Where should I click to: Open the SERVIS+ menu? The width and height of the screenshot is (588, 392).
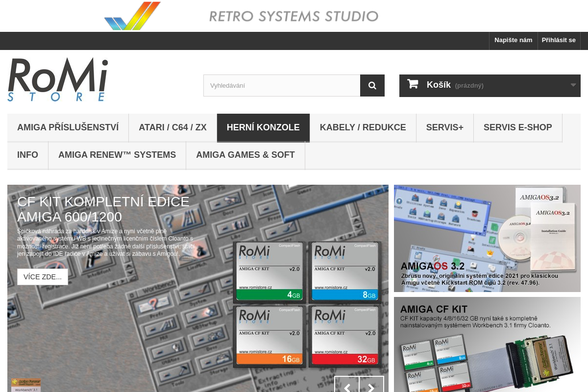pyautogui.click(x=444, y=127)
